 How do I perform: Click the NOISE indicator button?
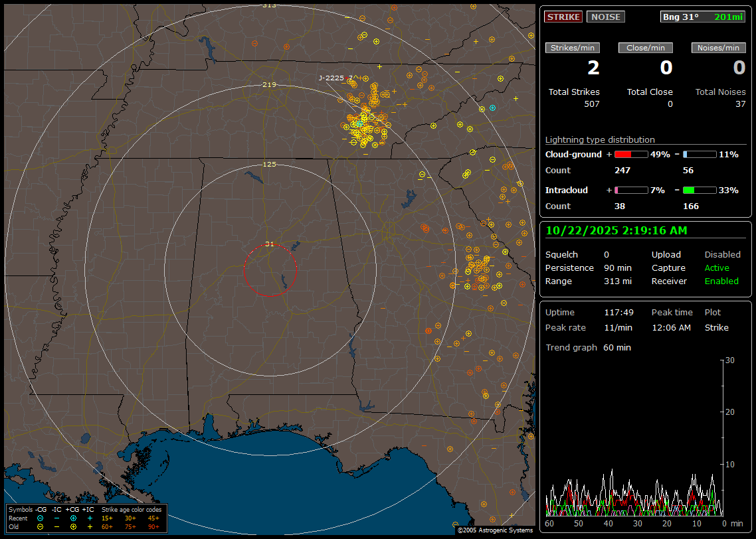click(605, 17)
